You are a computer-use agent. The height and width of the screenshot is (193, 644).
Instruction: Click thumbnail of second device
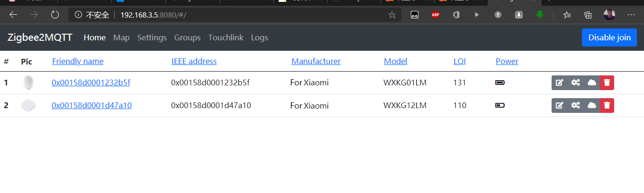(28, 106)
